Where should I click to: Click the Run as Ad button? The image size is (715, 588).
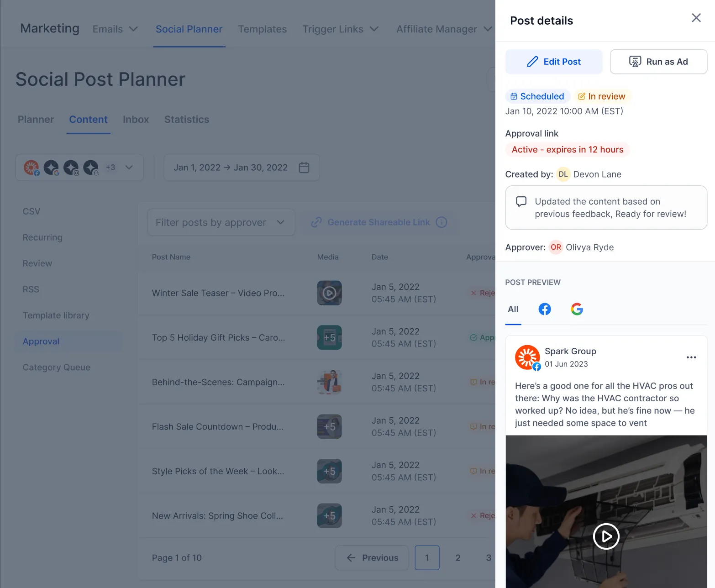click(x=658, y=62)
